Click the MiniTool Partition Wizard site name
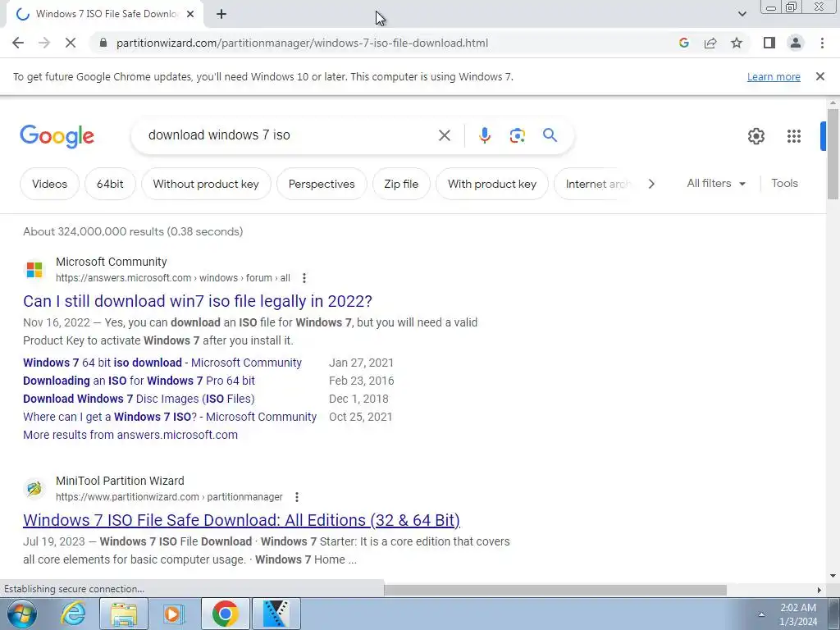The width and height of the screenshot is (840, 630). click(120, 481)
